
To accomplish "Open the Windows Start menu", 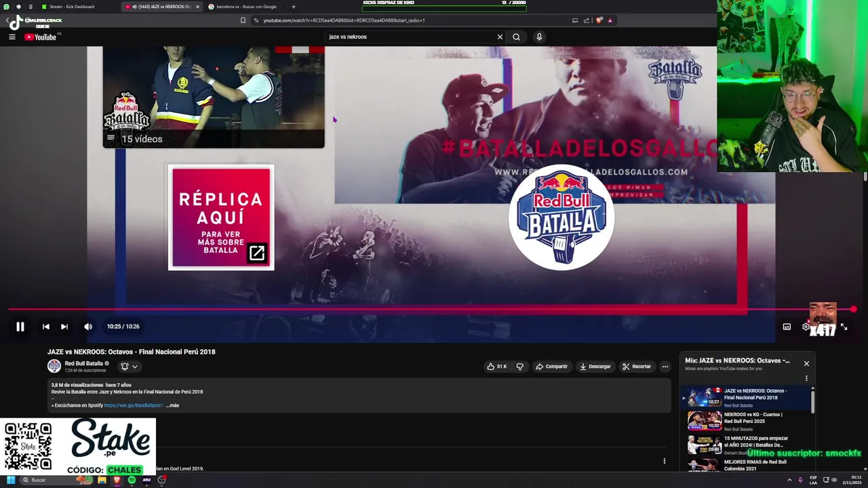I will (x=11, y=480).
